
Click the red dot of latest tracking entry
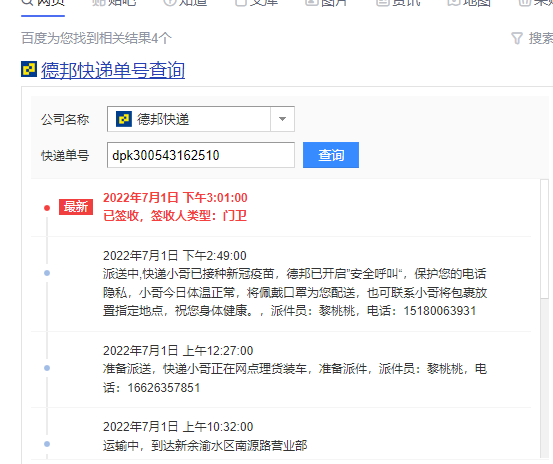(47, 208)
